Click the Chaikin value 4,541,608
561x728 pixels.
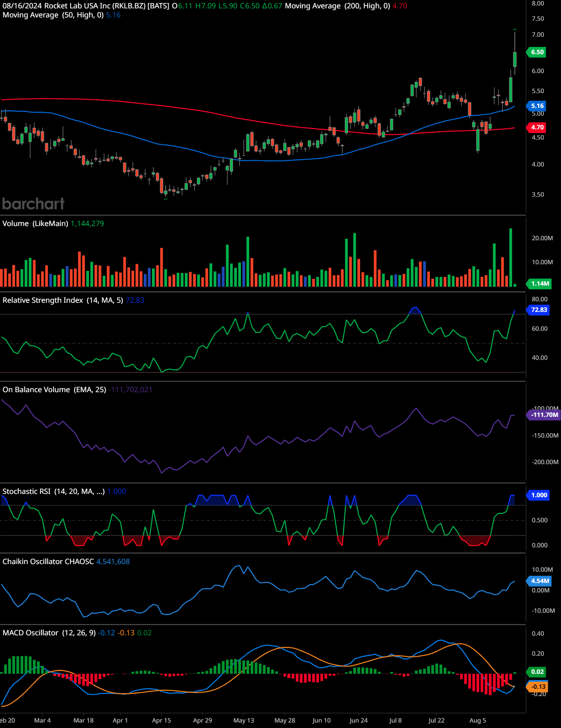(113, 562)
